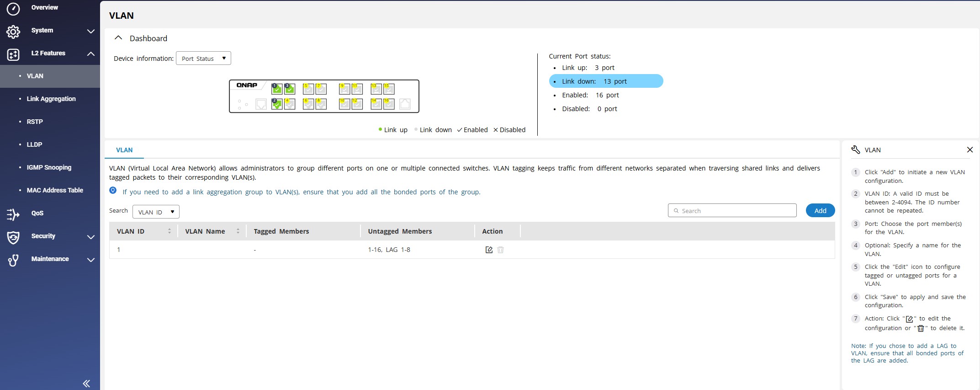Select port 13 on the switch diagram
This screenshot has height=390, width=980.
pos(376,89)
